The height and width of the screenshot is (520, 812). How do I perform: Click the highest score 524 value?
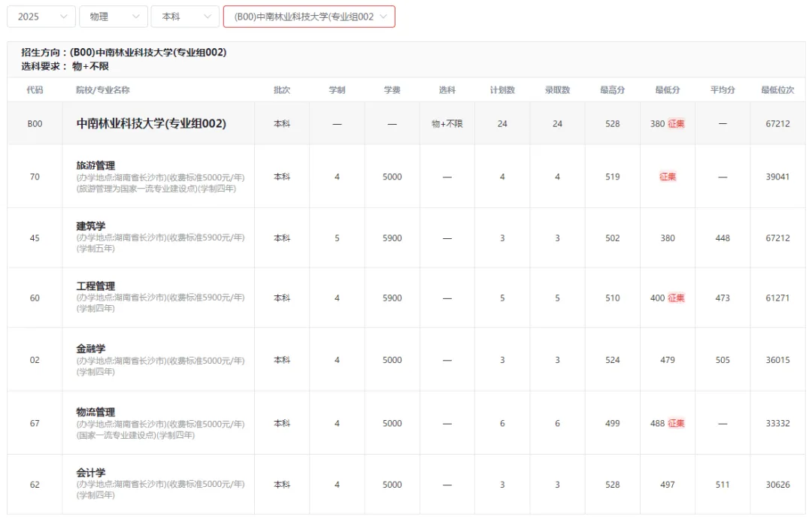coord(613,360)
